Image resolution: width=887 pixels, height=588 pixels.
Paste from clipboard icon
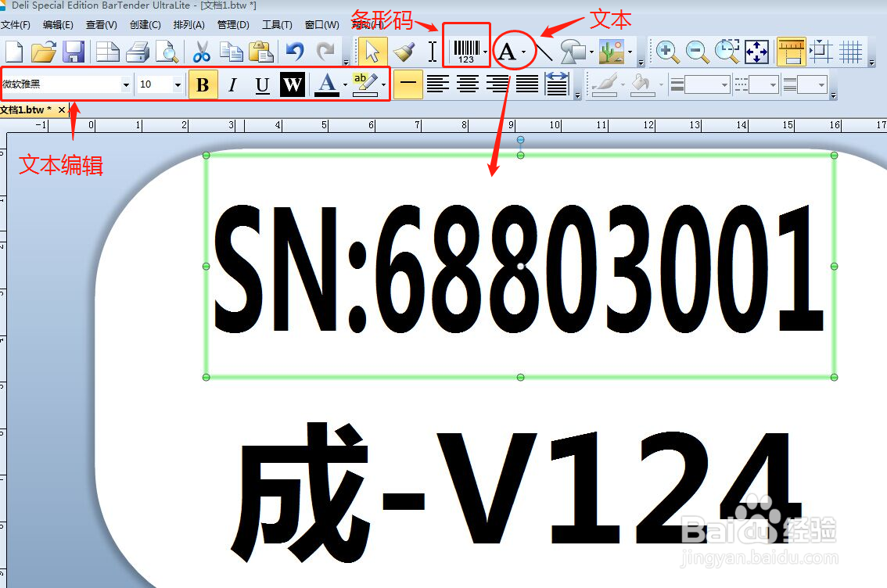pyautogui.click(x=260, y=52)
